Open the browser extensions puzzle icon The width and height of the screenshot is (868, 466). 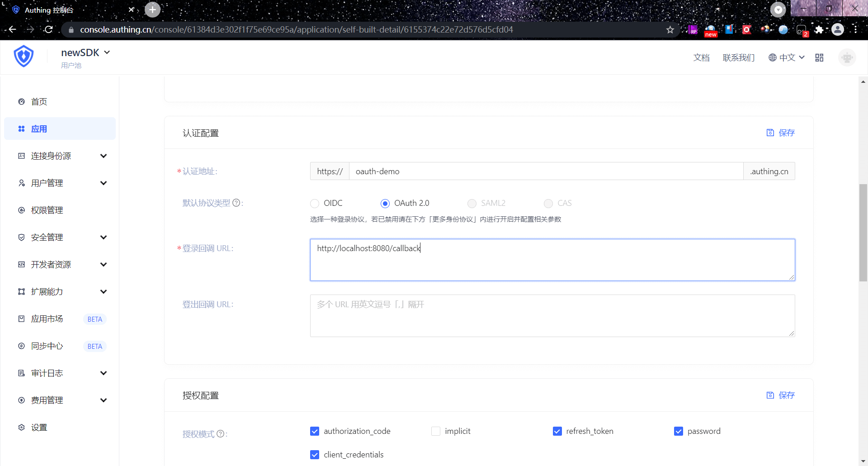coord(819,30)
